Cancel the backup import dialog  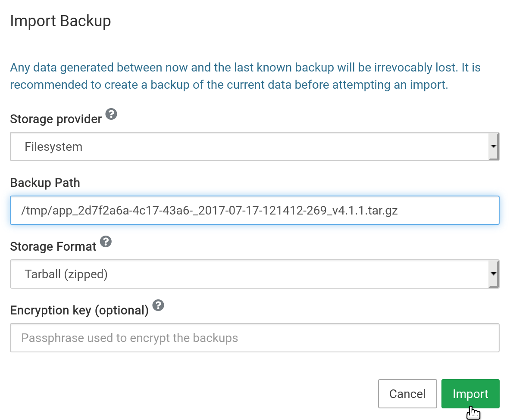click(x=407, y=394)
